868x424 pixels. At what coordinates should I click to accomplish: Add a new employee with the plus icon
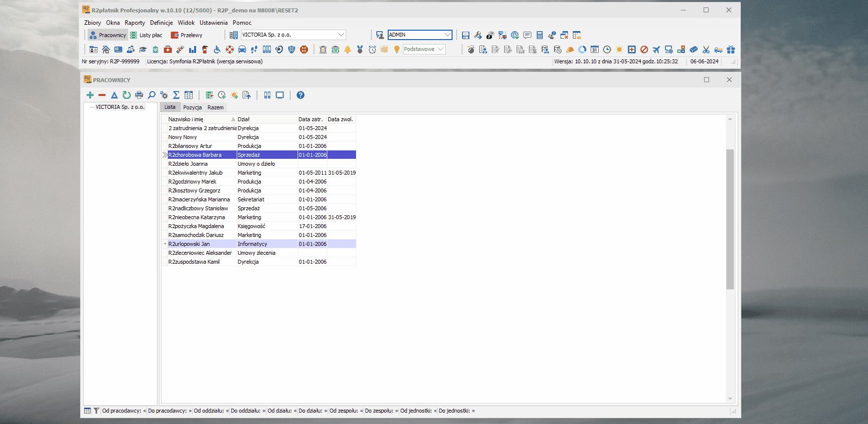coord(90,95)
